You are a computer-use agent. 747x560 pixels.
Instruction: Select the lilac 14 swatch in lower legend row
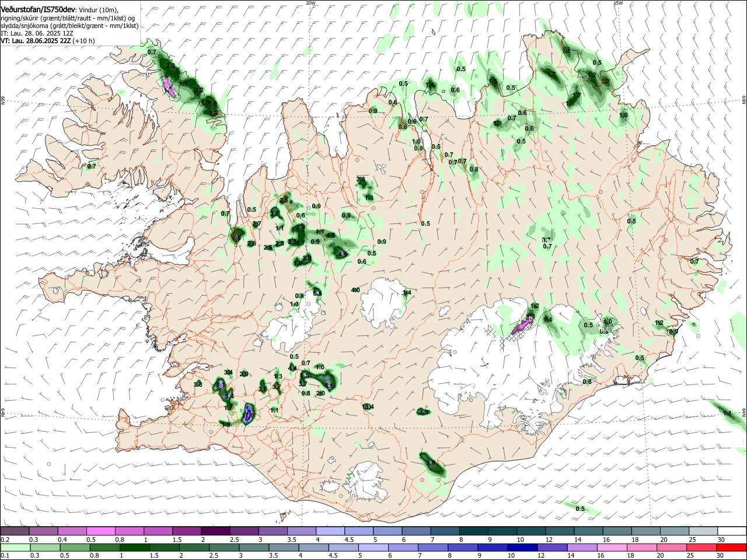(582, 548)
